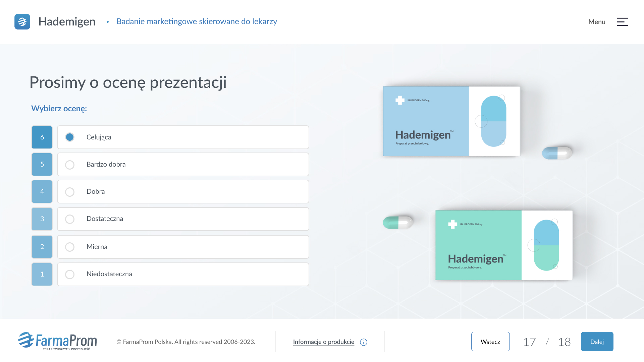Click the FarmaProm logo in footer
Viewport: 644px width, 362px height.
coord(57,341)
